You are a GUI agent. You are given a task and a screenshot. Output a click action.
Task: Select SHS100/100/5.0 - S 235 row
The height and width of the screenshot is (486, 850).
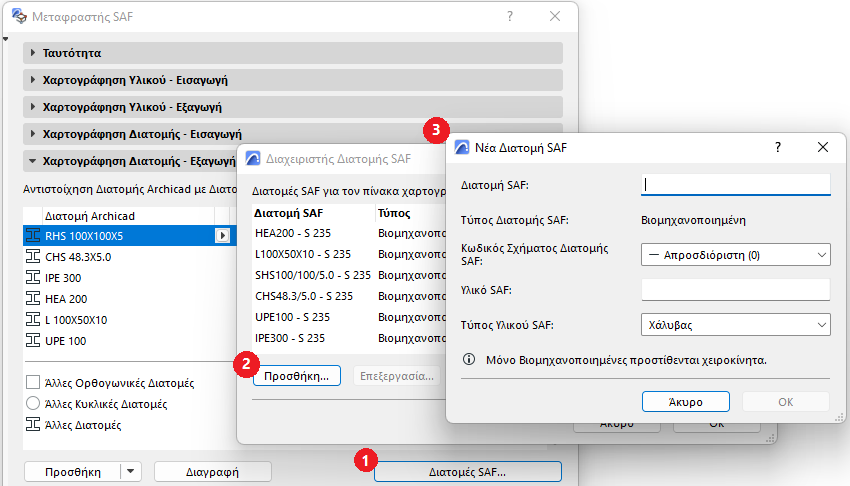[349, 275]
